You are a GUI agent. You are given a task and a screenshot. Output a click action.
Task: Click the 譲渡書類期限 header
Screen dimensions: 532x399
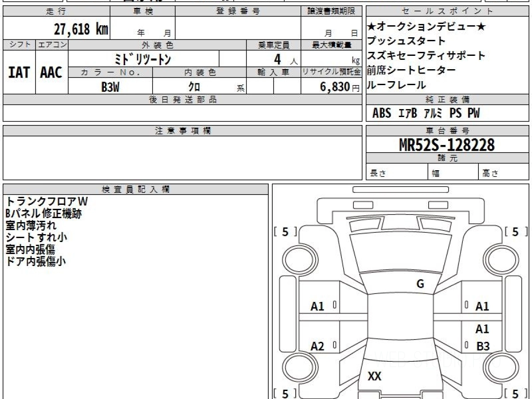pos(331,12)
